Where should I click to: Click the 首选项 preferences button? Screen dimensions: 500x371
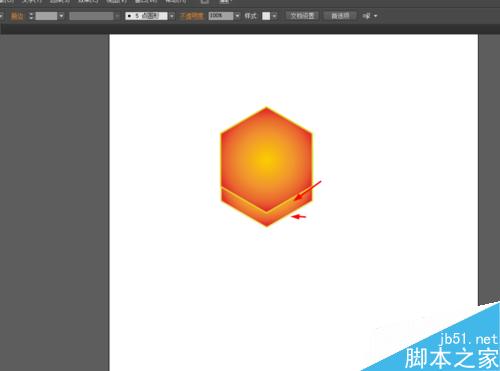point(340,16)
